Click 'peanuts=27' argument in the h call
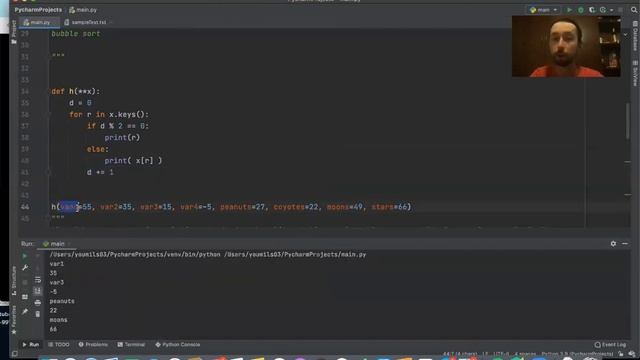640x360 pixels. click(x=242, y=207)
